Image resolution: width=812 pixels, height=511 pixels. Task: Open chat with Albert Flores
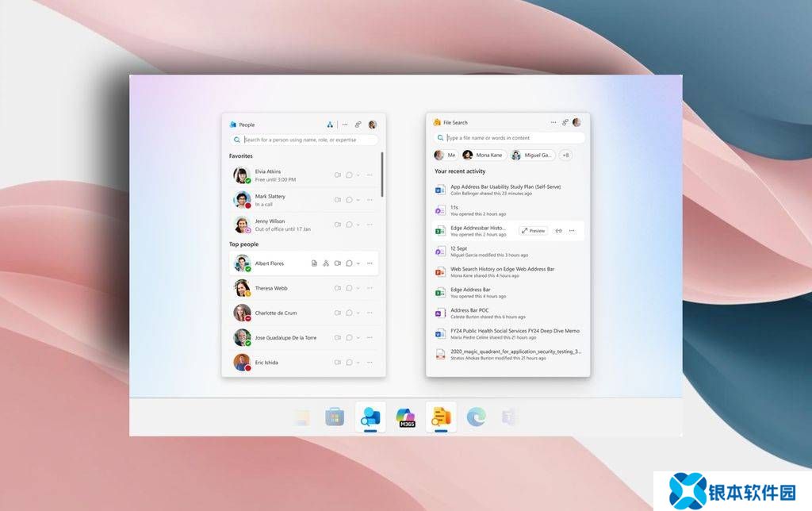click(350, 263)
